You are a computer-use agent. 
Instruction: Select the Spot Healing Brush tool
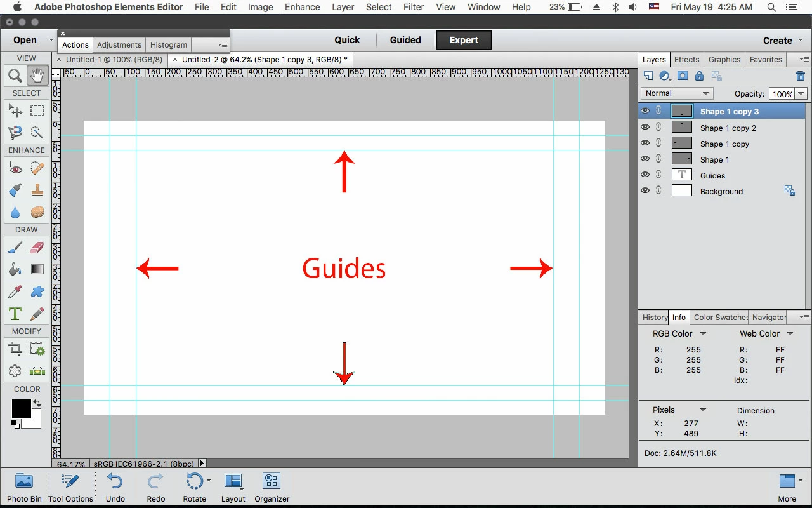(x=37, y=168)
